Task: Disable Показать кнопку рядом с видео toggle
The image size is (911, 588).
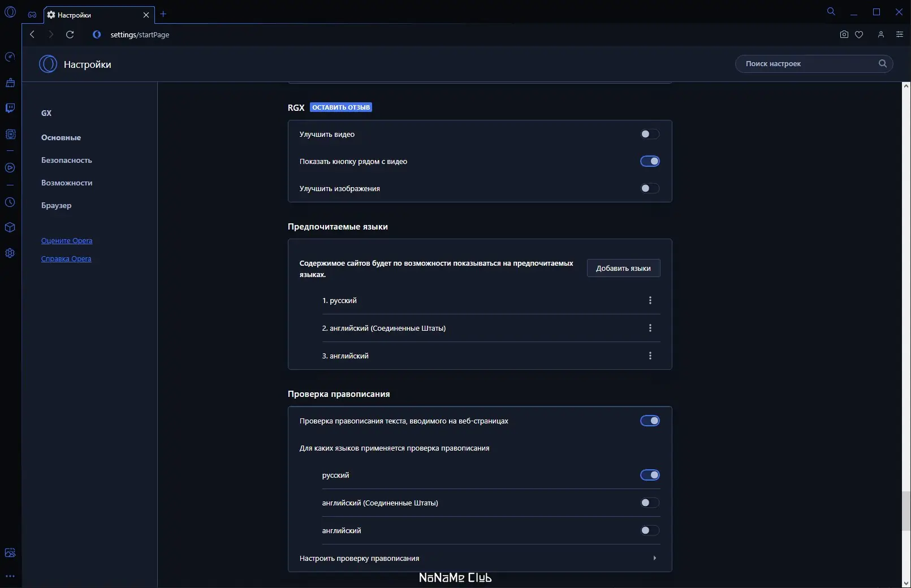Action: 650,161
